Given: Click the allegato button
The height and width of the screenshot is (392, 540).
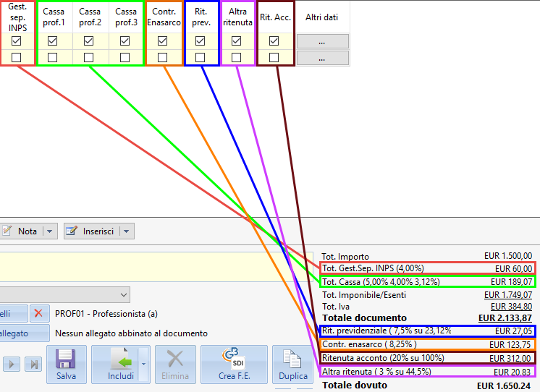Looking at the screenshot, I should click(24, 333).
